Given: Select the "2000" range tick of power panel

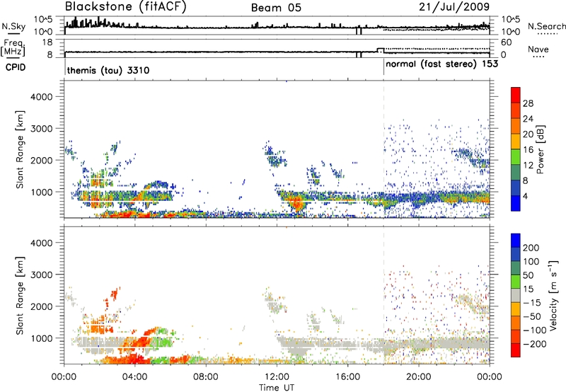Looking at the screenshot, I should click(41, 160).
